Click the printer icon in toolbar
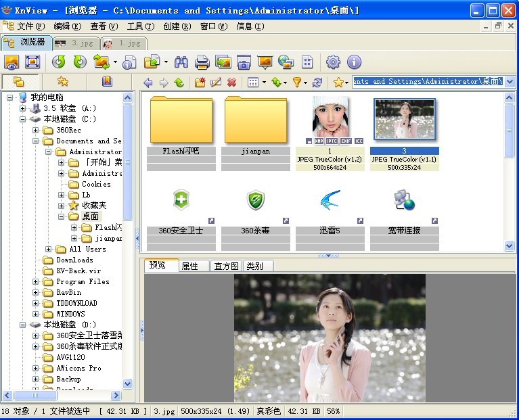 pyautogui.click(x=202, y=62)
